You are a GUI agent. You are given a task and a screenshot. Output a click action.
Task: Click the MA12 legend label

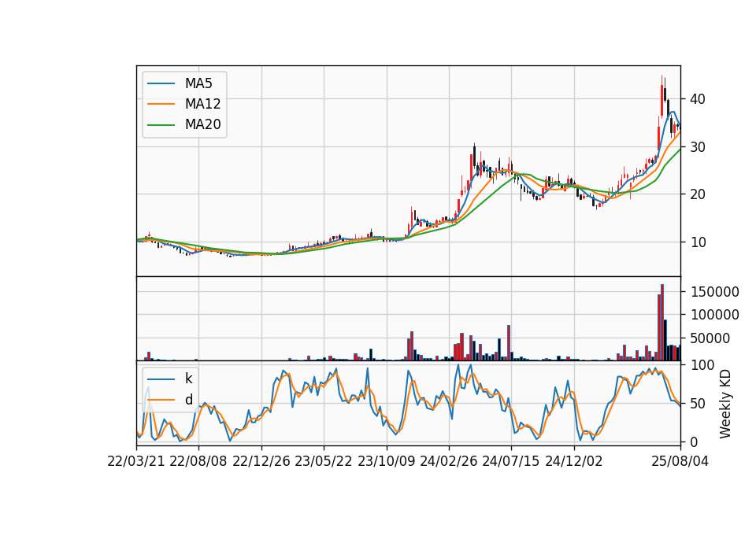tap(202, 104)
